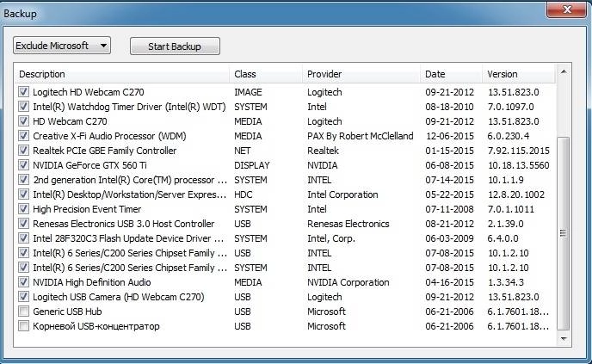
Task: Click the NET class cell
Action: 242,151
